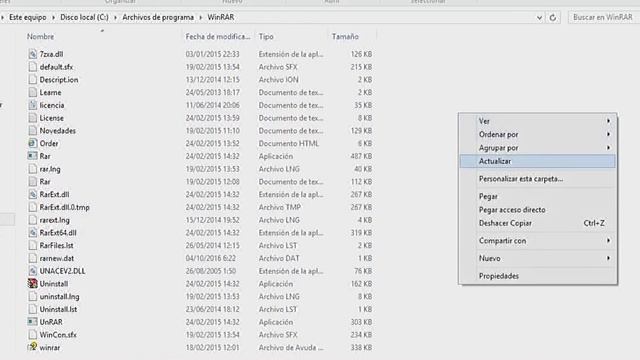Screen dimensions: 640x360
Task: Expand the Nuevo submenu arrow
Action: [608, 258]
